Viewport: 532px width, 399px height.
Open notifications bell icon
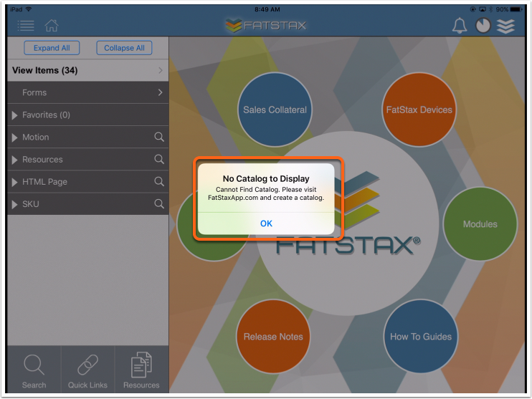tap(460, 25)
